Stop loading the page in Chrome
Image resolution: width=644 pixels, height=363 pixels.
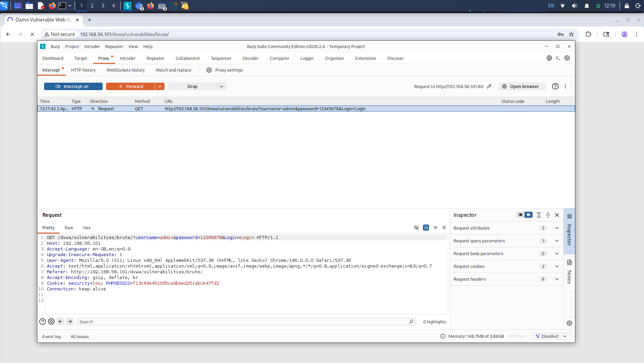[32, 34]
